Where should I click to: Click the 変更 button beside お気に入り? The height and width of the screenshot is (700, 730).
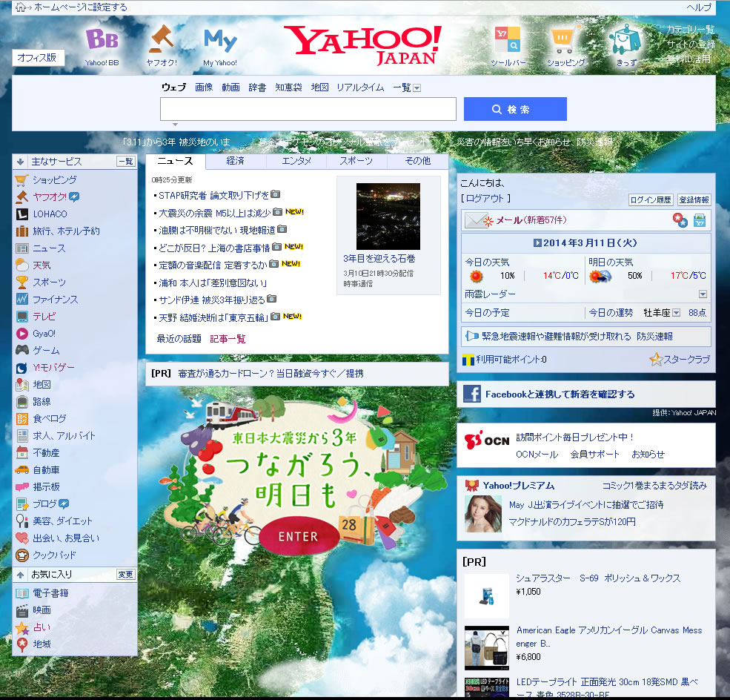point(126,574)
